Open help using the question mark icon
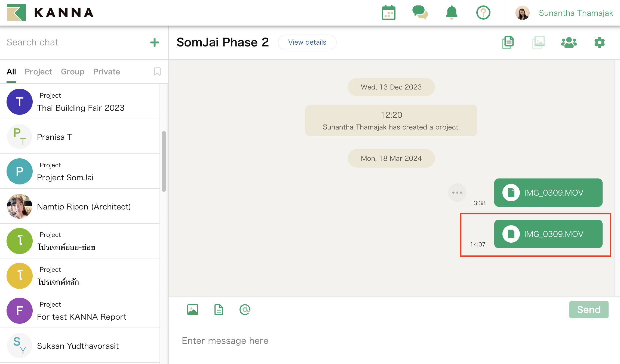The width and height of the screenshot is (620, 364). pyautogui.click(x=483, y=13)
